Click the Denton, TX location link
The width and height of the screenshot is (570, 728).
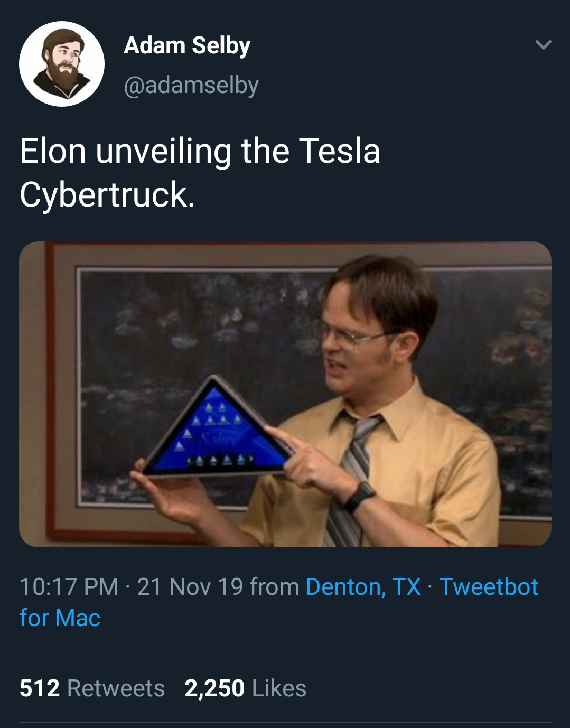click(363, 587)
